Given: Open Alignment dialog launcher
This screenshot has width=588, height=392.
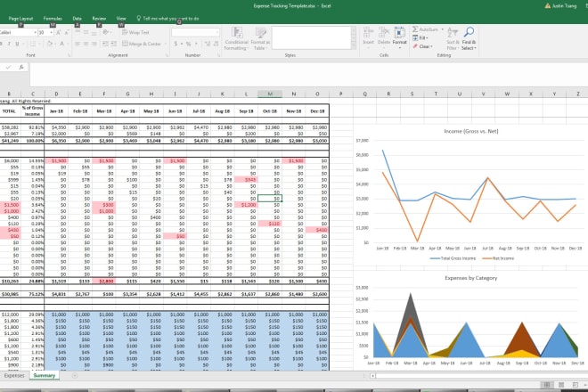Looking at the screenshot, I should 167,55.
